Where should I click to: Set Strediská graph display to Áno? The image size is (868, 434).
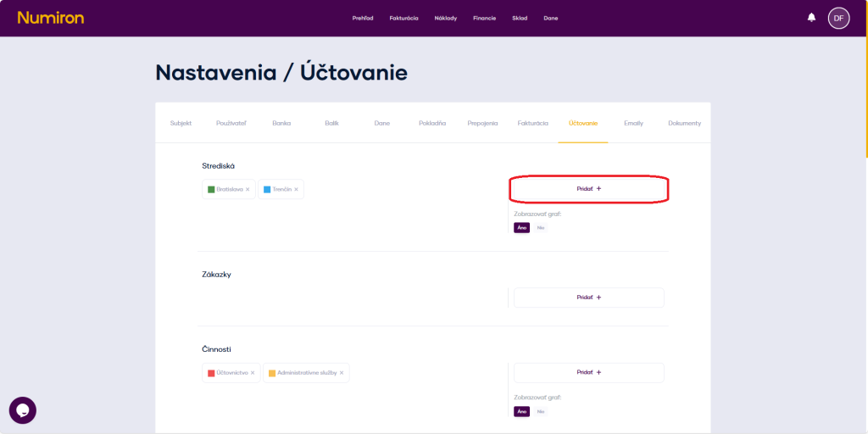pyautogui.click(x=521, y=227)
